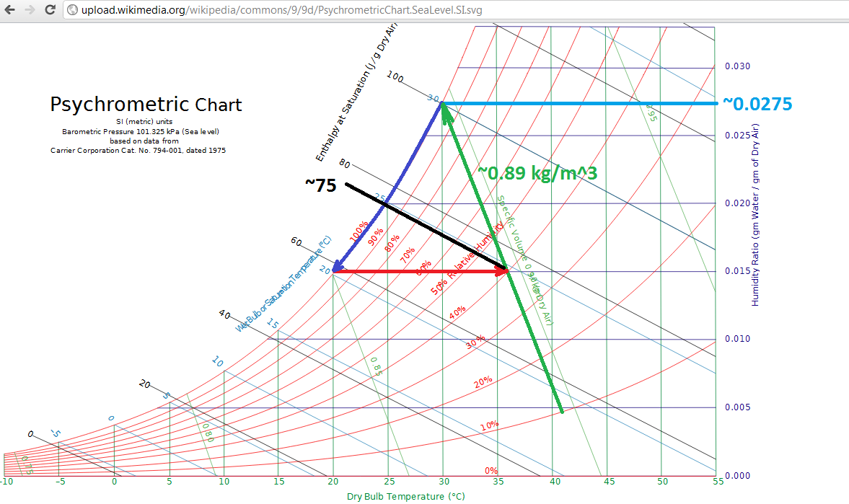Open site information via the globe icon

click(72, 10)
